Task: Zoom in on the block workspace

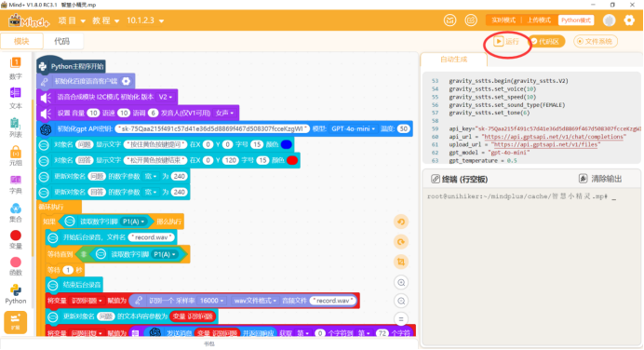Action: pyautogui.click(x=401, y=282)
